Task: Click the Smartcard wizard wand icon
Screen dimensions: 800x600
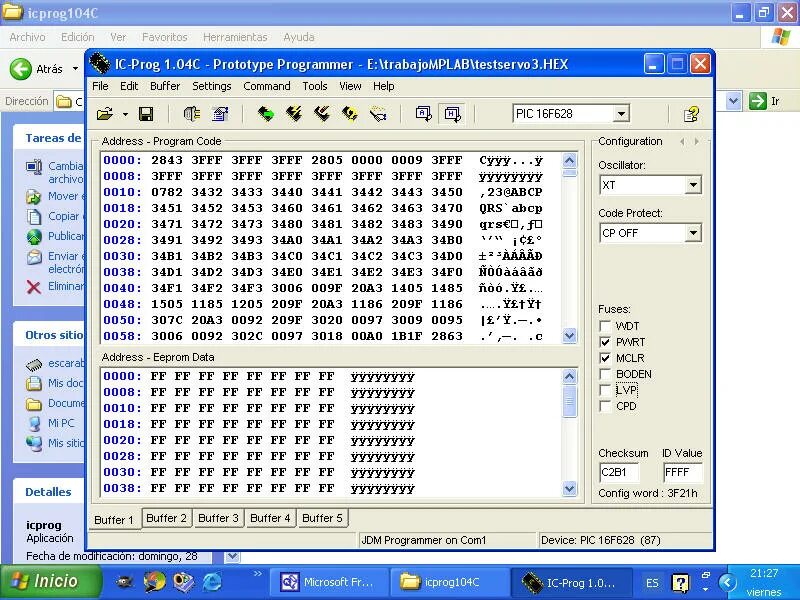Action: tap(378, 114)
